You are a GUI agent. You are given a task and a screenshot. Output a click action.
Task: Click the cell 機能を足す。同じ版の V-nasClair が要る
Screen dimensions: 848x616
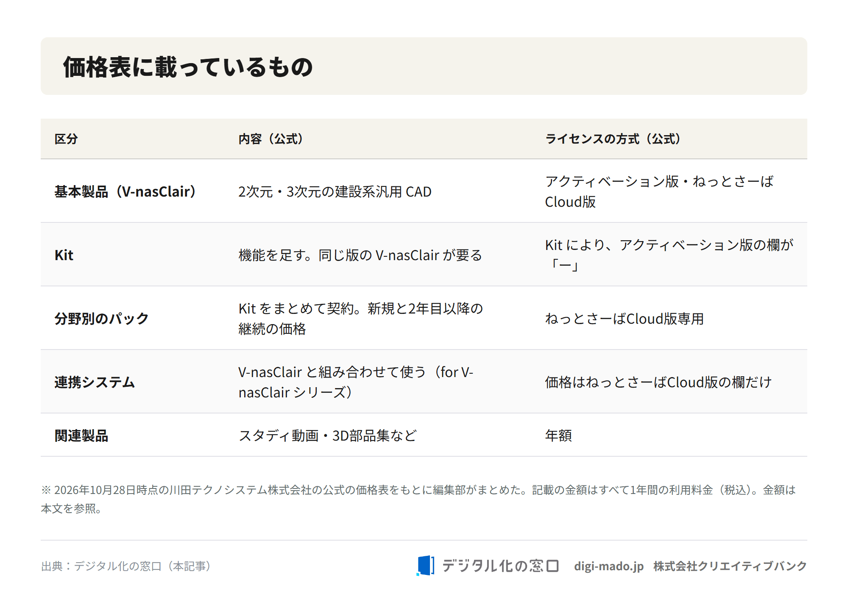(x=360, y=255)
